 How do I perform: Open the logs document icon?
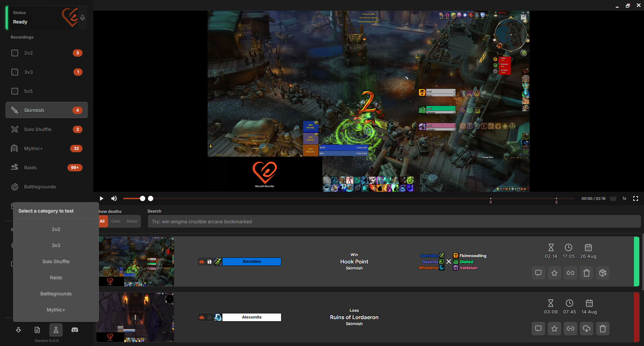[x=37, y=330]
